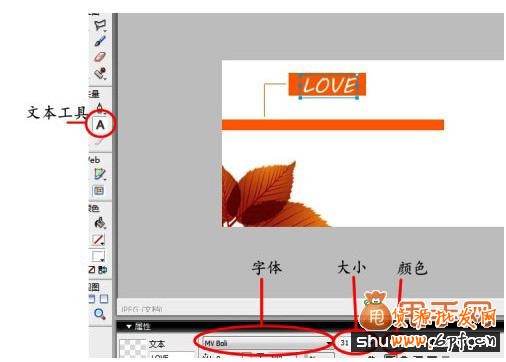This screenshot has width=506, height=362.
Task: Select the pink Eraser tool
Action: (x=100, y=57)
